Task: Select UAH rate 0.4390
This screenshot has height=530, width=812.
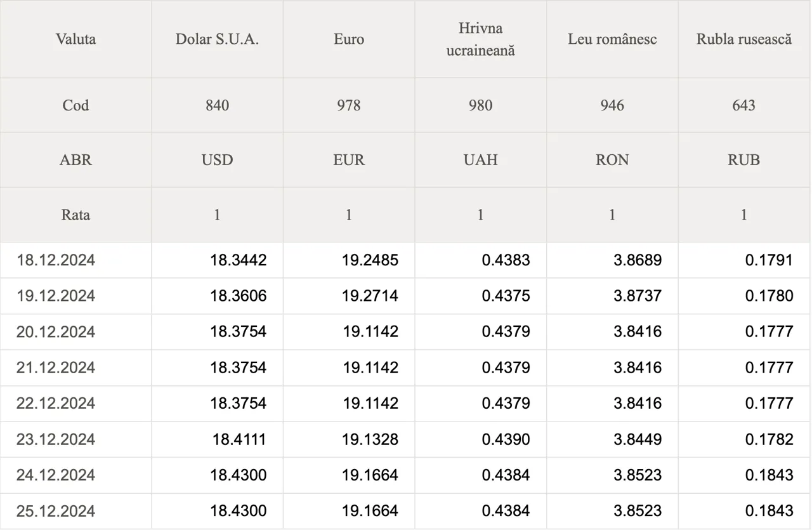Action: pos(506,439)
